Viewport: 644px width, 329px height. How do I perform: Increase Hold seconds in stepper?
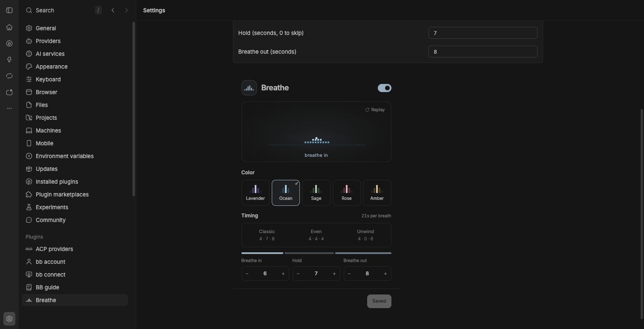click(x=334, y=274)
